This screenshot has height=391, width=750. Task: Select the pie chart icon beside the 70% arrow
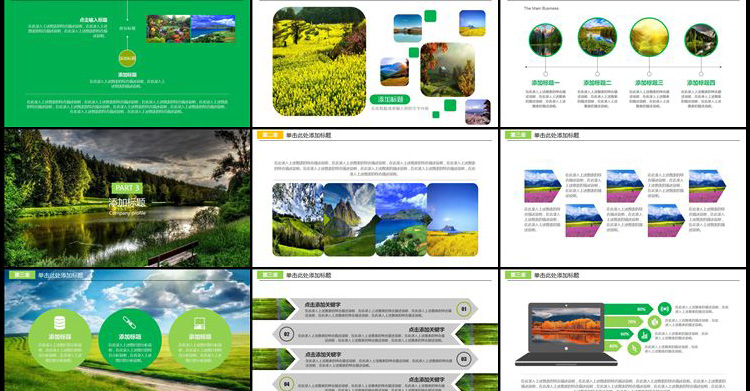coord(654,322)
